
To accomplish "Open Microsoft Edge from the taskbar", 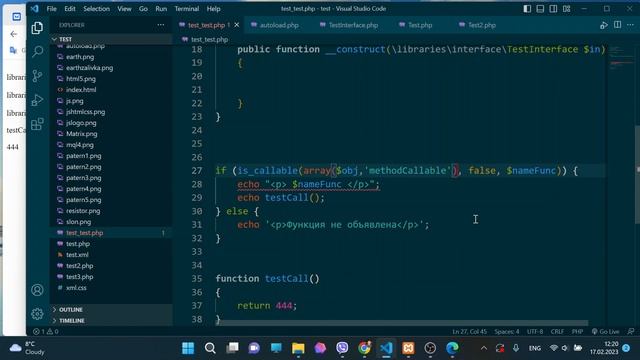I will pyautogui.click(x=452, y=348).
